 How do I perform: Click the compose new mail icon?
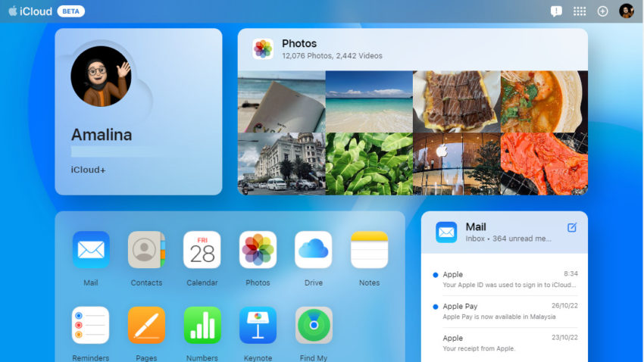tap(572, 227)
